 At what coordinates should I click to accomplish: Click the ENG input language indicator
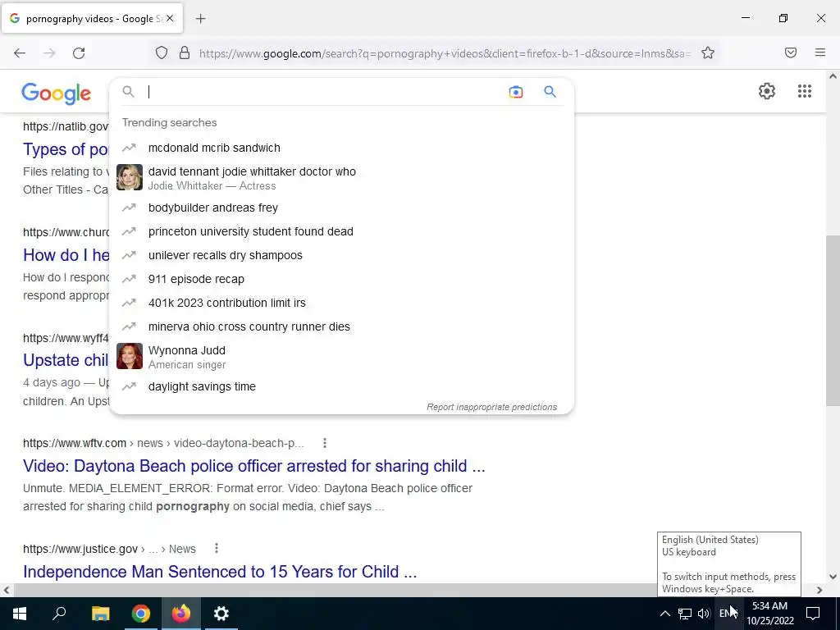coord(728,614)
